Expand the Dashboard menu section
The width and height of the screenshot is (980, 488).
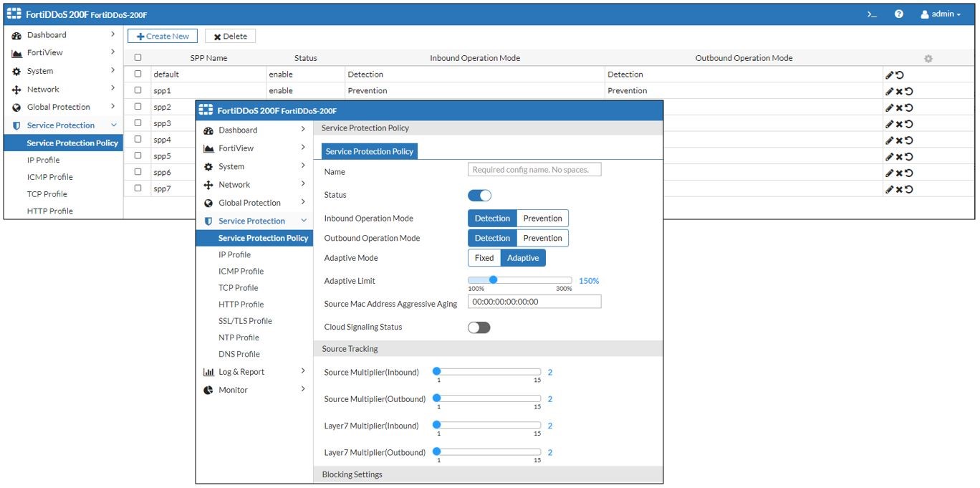tap(236, 130)
